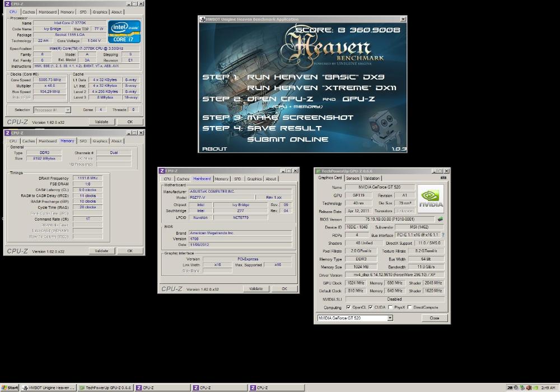Click Validate in the Memory CPU-Z window
The image size is (560, 392).
(101, 251)
